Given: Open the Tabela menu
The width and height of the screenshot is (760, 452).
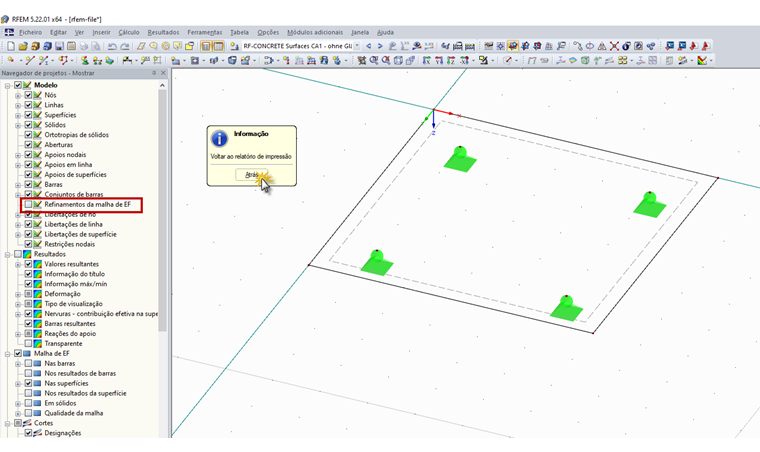Looking at the screenshot, I should coord(239,32).
